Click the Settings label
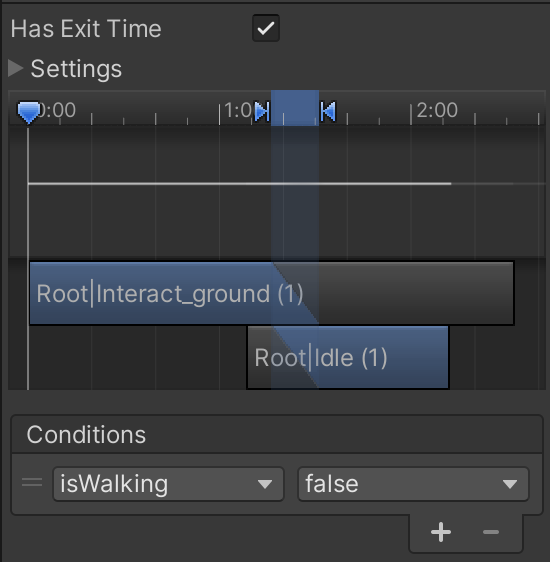 76,69
